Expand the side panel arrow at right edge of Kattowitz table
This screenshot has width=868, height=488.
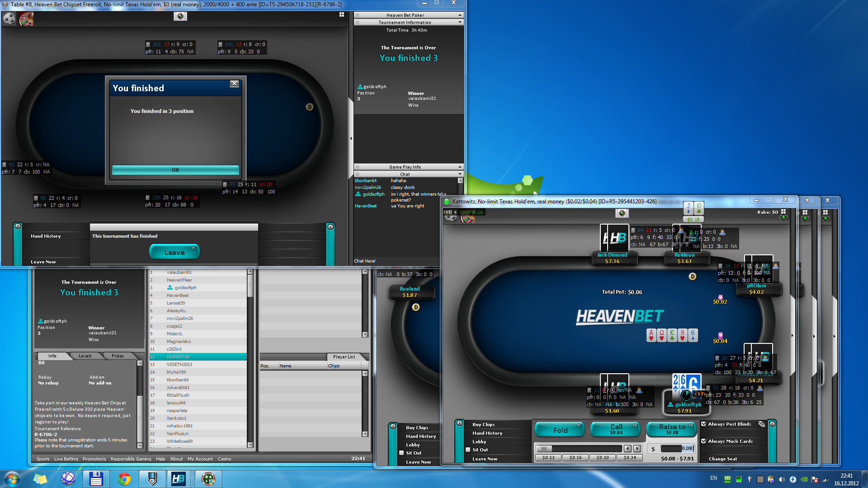pyautogui.click(x=792, y=335)
